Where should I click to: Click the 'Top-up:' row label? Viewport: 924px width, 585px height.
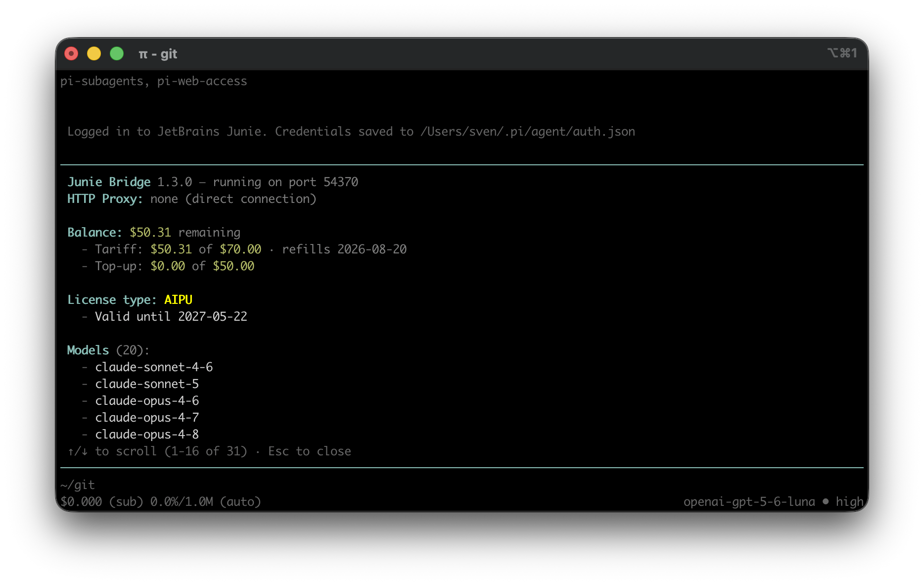119,266
